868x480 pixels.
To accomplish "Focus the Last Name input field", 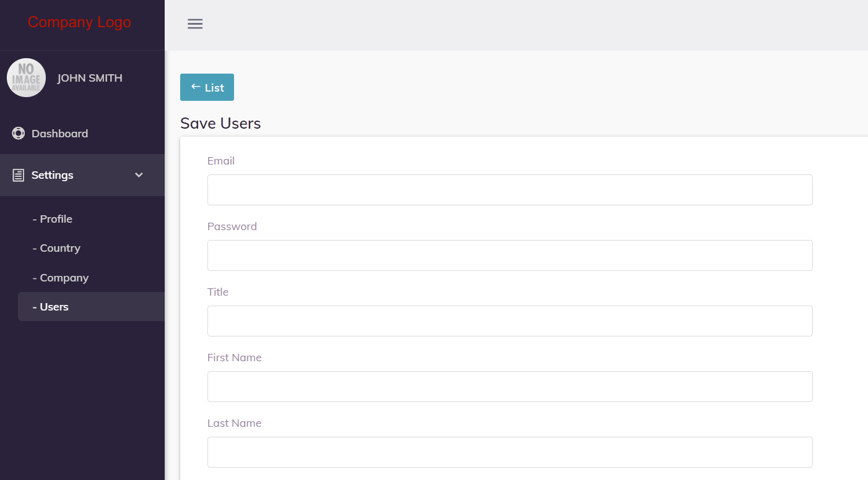I will click(x=509, y=452).
